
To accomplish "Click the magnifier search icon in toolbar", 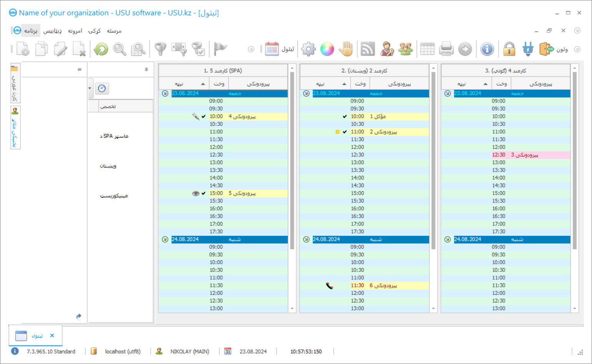I will 120,49.
